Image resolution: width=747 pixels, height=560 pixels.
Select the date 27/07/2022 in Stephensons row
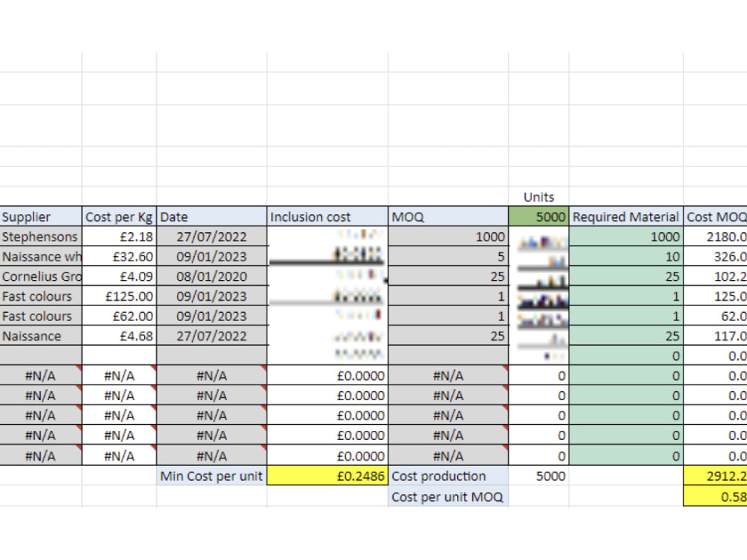coord(211,237)
